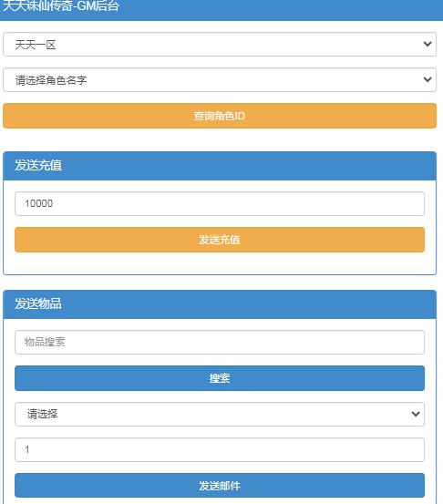Click the 发送充值 panel heading text
Image resolution: width=443 pixels, height=504 pixels.
tap(38, 165)
